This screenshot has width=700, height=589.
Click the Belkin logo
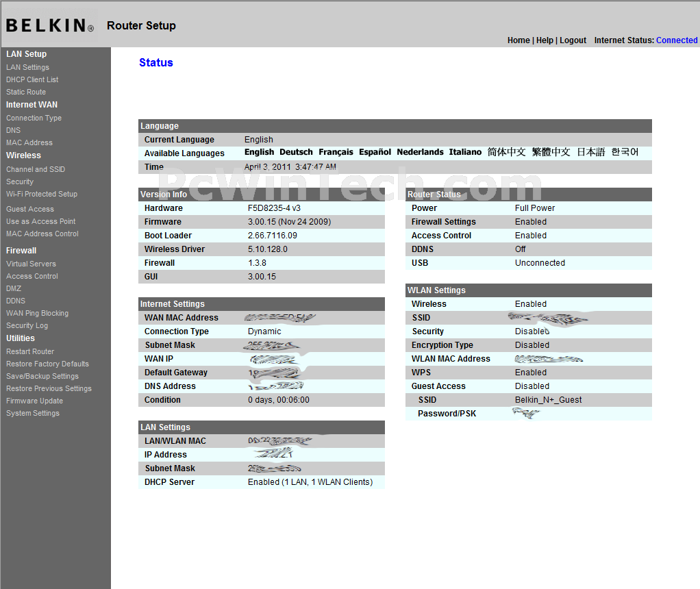click(x=50, y=25)
